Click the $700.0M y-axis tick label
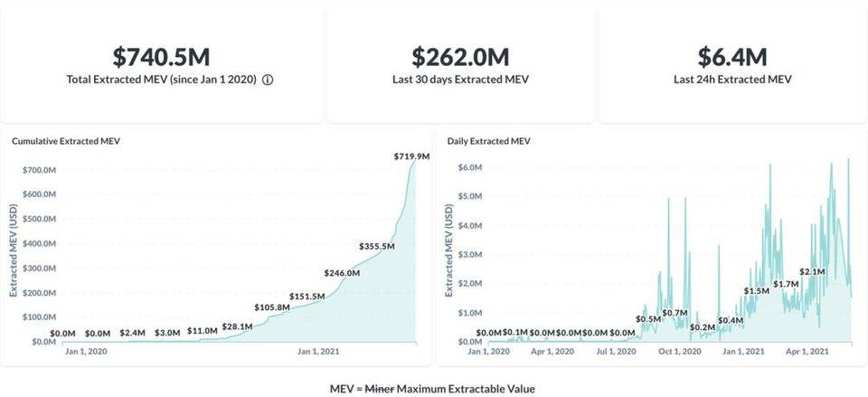This screenshot has width=868, height=397. (38, 170)
